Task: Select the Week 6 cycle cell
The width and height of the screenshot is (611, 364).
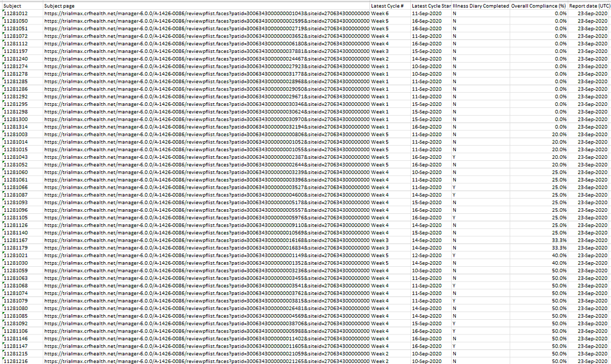Action: point(380,13)
